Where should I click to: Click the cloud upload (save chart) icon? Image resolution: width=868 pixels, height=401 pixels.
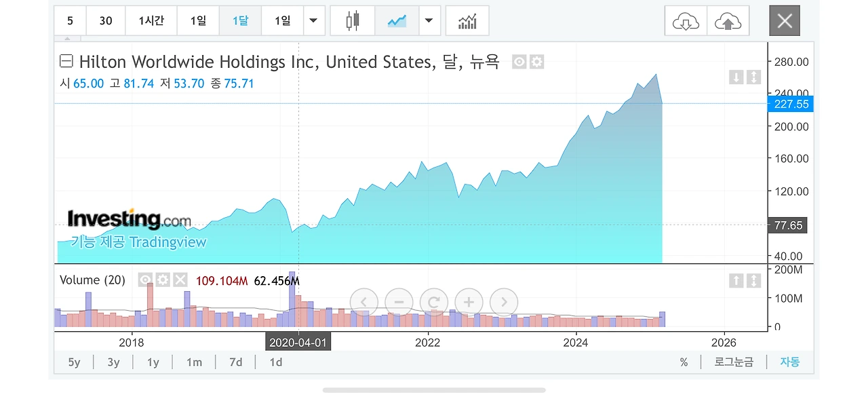pyautogui.click(x=728, y=21)
